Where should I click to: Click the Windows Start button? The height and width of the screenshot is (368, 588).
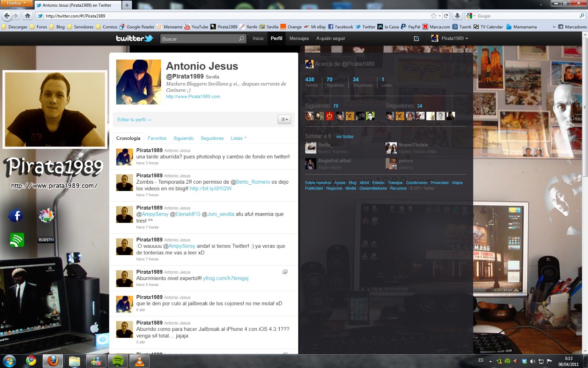10,361
